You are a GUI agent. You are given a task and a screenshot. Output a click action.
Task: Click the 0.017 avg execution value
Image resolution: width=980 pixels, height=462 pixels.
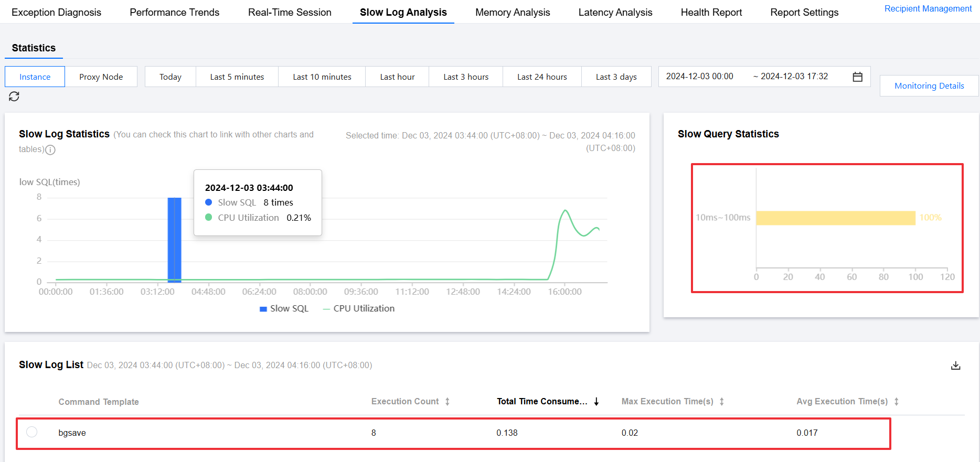(x=807, y=433)
